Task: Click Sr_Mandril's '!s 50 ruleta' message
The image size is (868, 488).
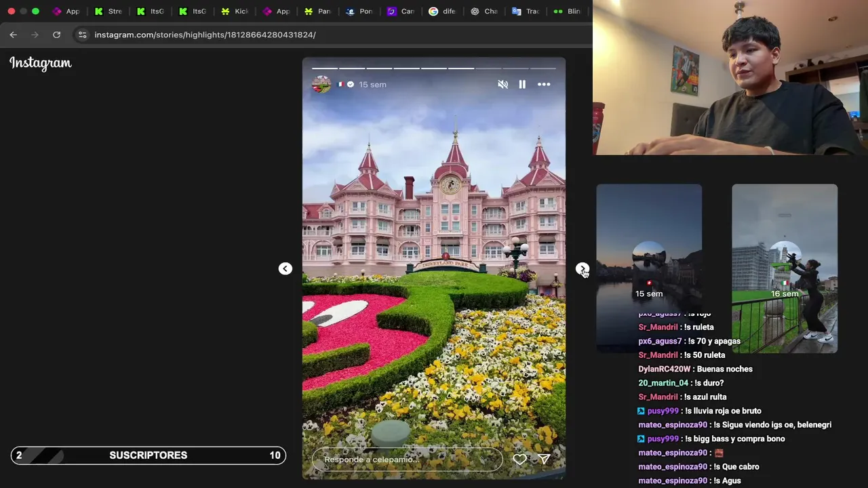Action: 705,355
